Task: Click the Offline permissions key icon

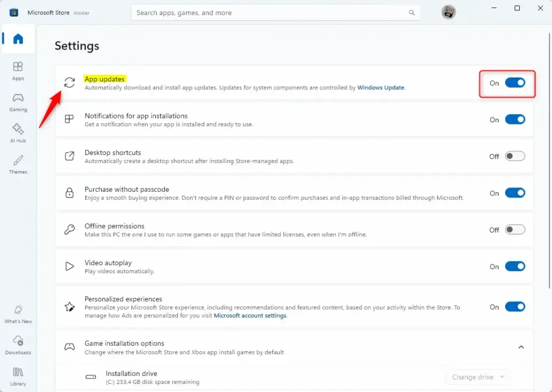Action: click(x=70, y=229)
